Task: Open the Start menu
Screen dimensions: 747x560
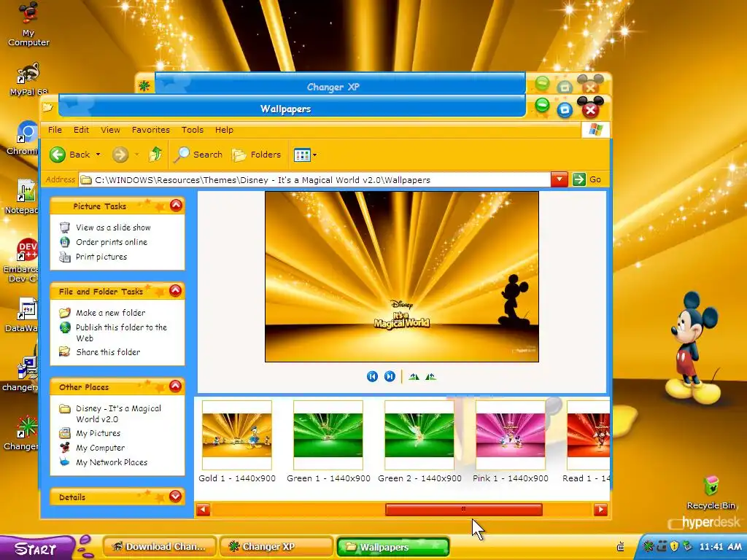Action: point(37,548)
